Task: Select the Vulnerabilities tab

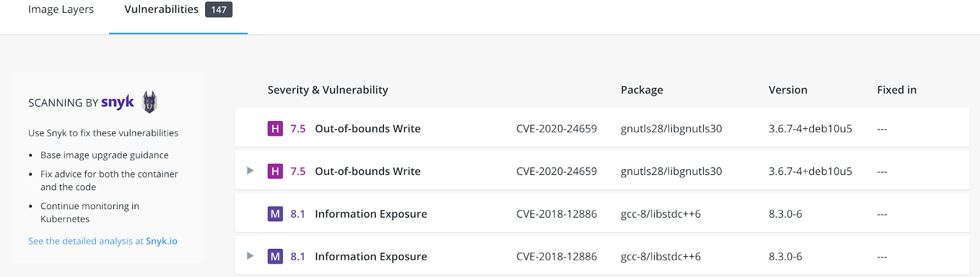Action: click(x=162, y=10)
